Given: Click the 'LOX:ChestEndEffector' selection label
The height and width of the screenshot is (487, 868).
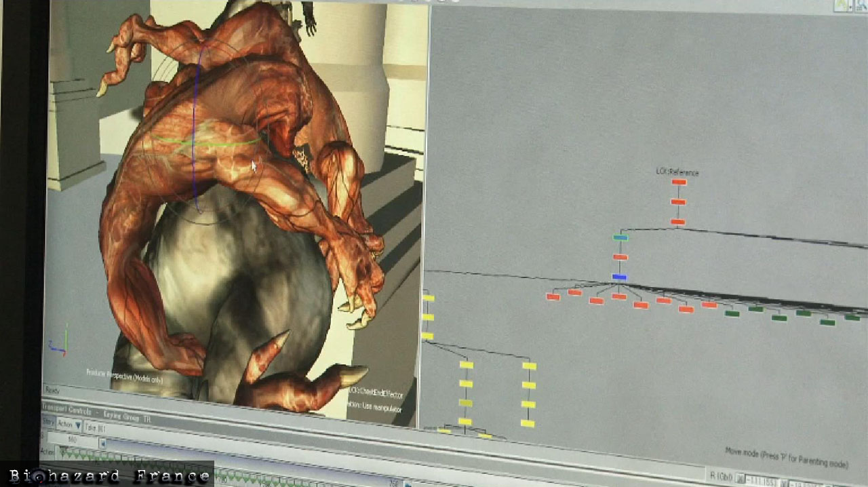Looking at the screenshot, I should pos(375,393).
